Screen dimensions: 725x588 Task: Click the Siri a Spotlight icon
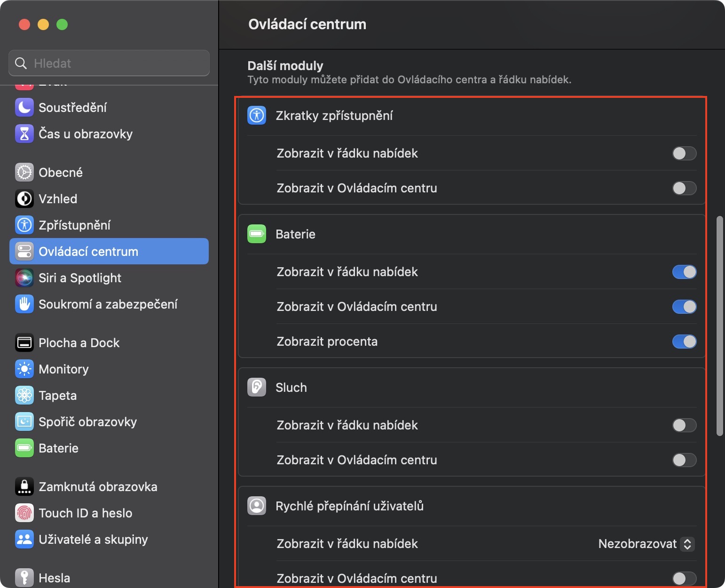click(x=24, y=278)
